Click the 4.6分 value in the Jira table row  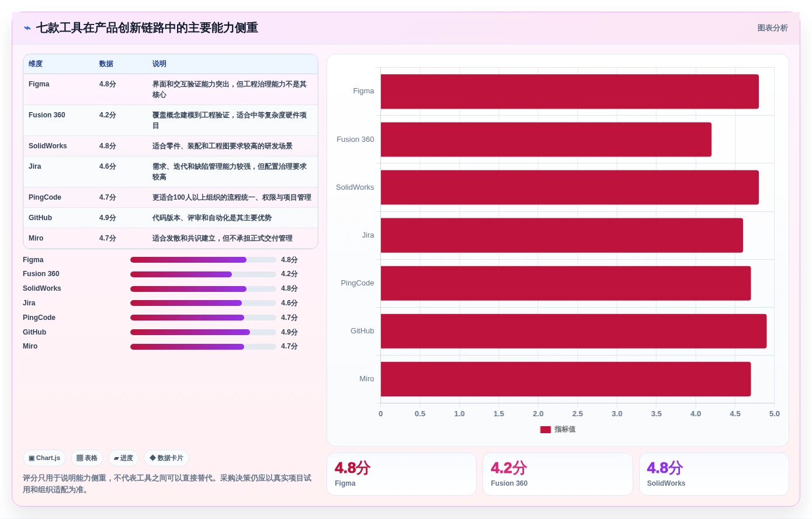[107, 166]
